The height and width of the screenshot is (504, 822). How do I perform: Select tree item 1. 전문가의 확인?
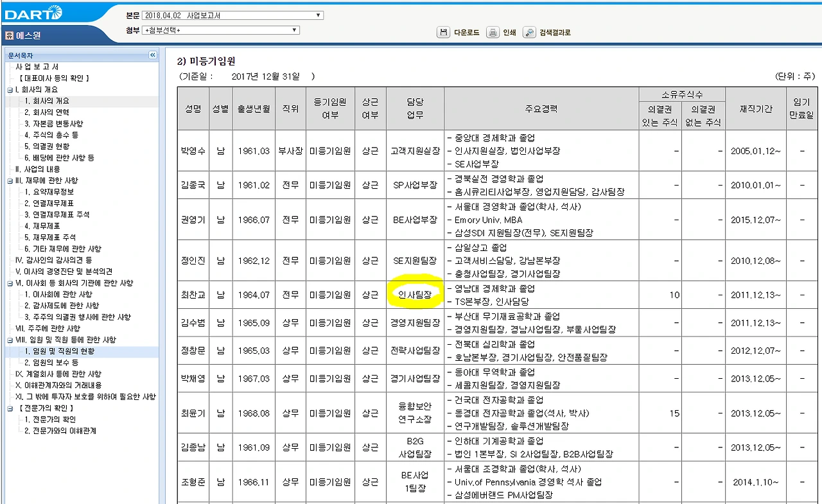pos(49,419)
